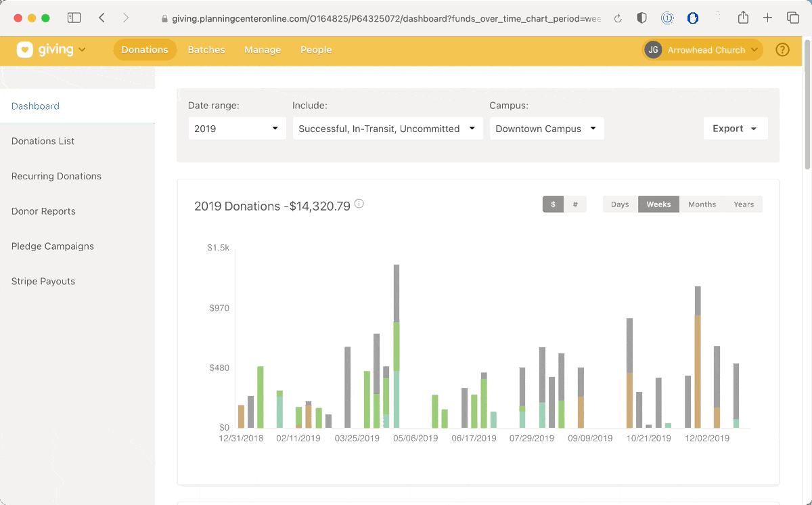The image size is (812, 505).
Task: Toggle Safari sidebar panel icon
Action: tap(74, 18)
